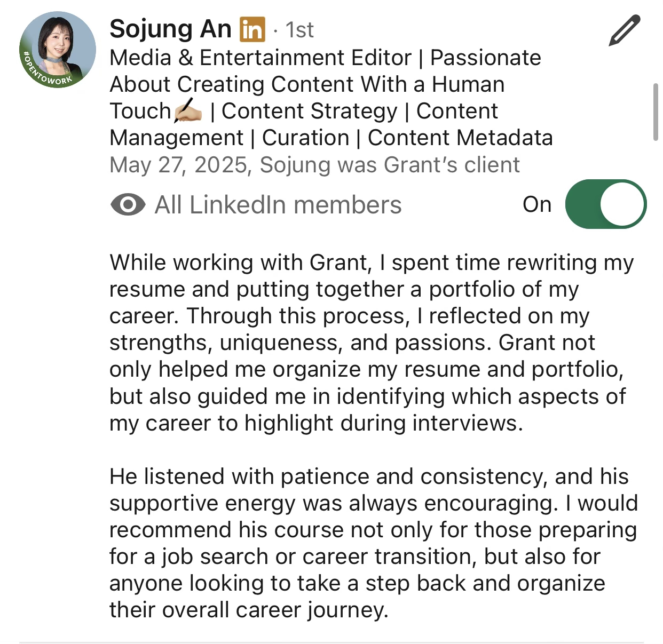The width and height of the screenshot is (663, 644).
Task: Select the Media & Entertainment Editor headline
Action: 331,98
